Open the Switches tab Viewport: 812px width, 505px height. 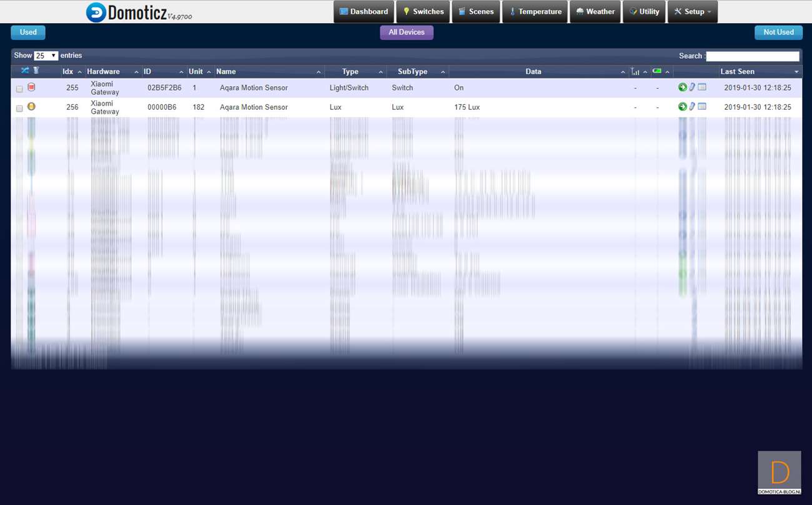pos(423,12)
